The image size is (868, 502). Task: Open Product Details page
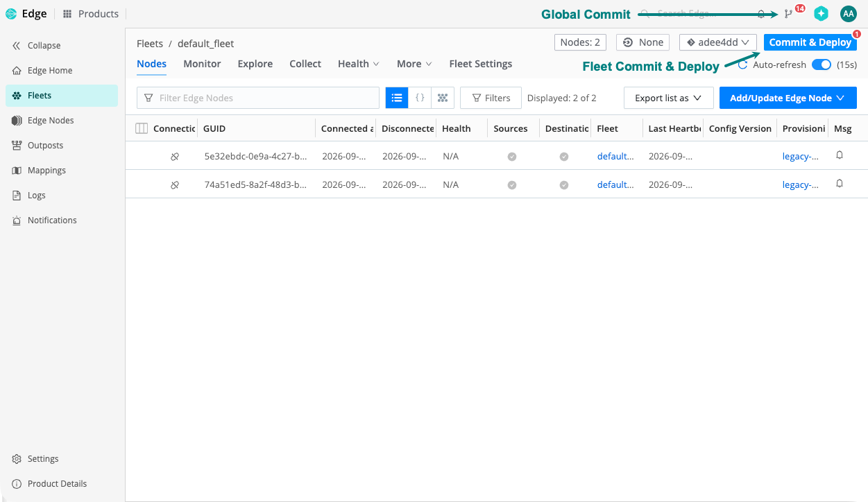pyautogui.click(x=49, y=484)
